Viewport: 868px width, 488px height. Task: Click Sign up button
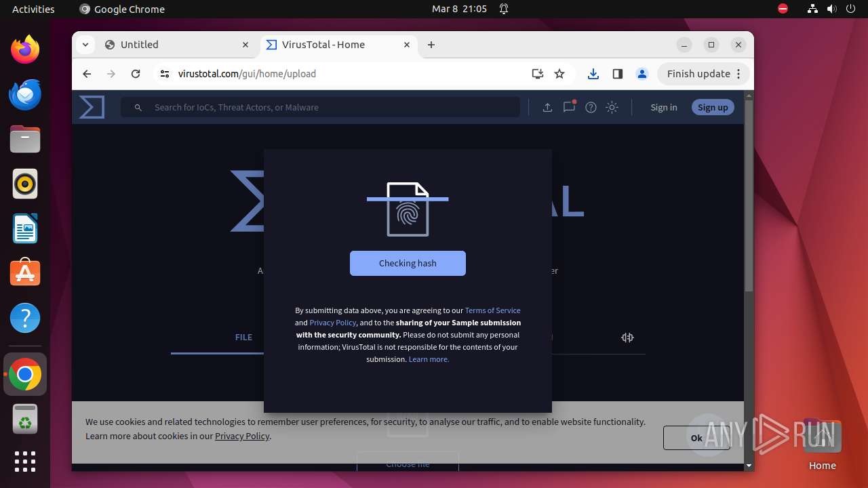(713, 107)
